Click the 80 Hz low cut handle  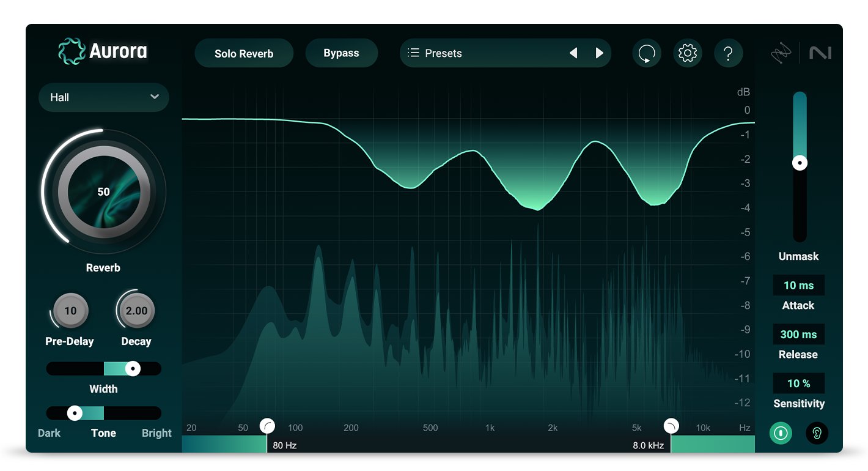click(267, 426)
